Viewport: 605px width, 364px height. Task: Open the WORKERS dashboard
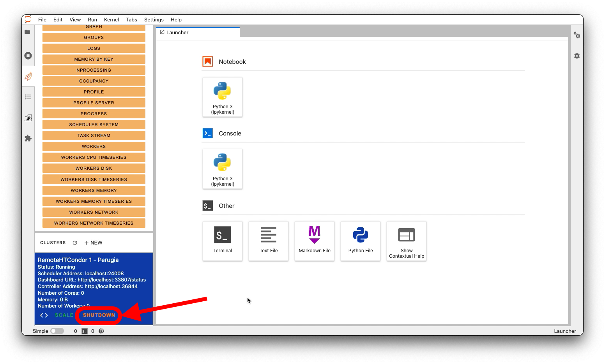tap(94, 146)
